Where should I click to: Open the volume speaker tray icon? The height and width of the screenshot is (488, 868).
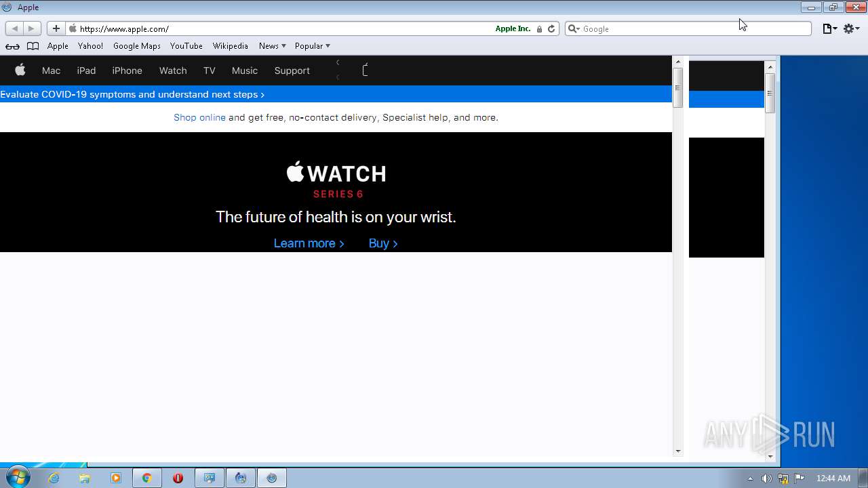point(766,479)
